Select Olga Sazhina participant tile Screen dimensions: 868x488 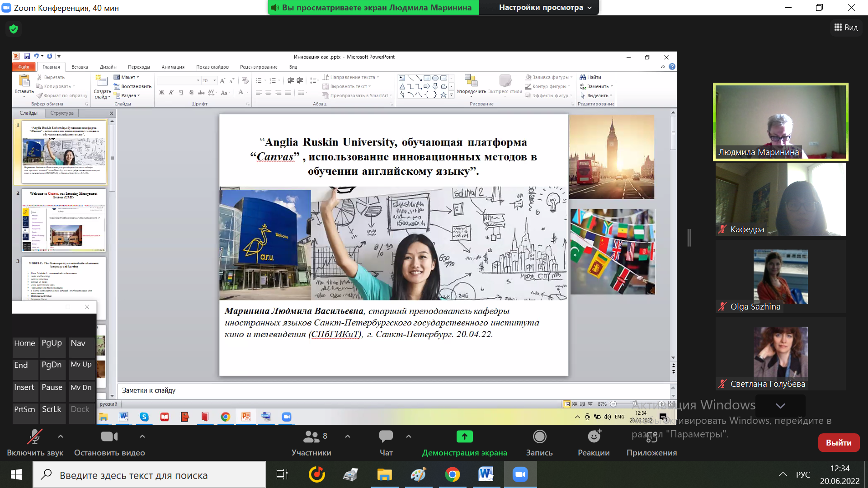780,277
